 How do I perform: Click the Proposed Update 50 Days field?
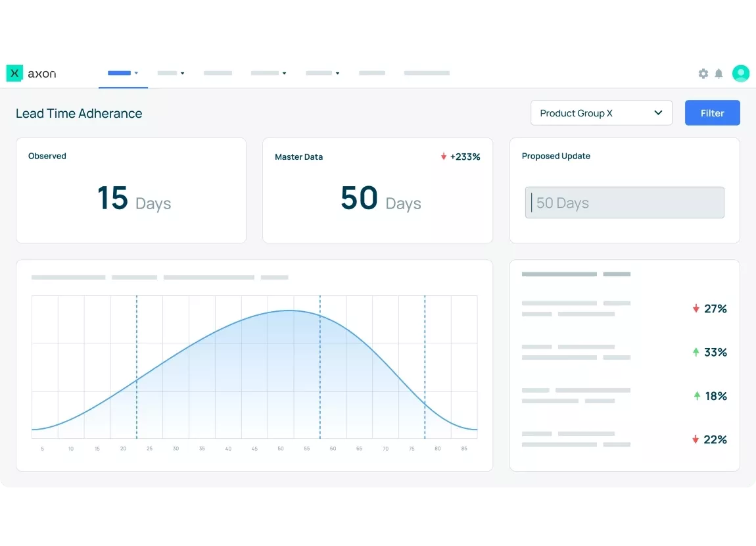pyautogui.click(x=625, y=203)
